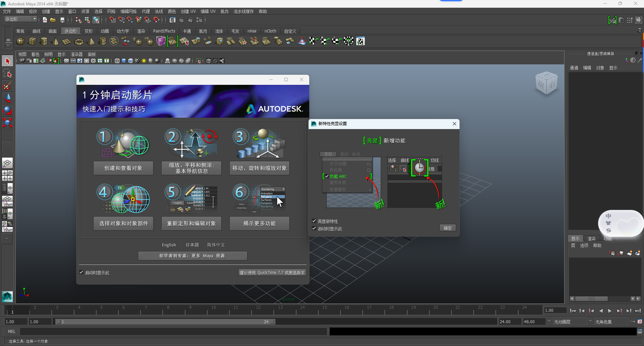Click the view cube in viewport
The height and width of the screenshot is (346, 644).
pyautogui.click(x=546, y=83)
